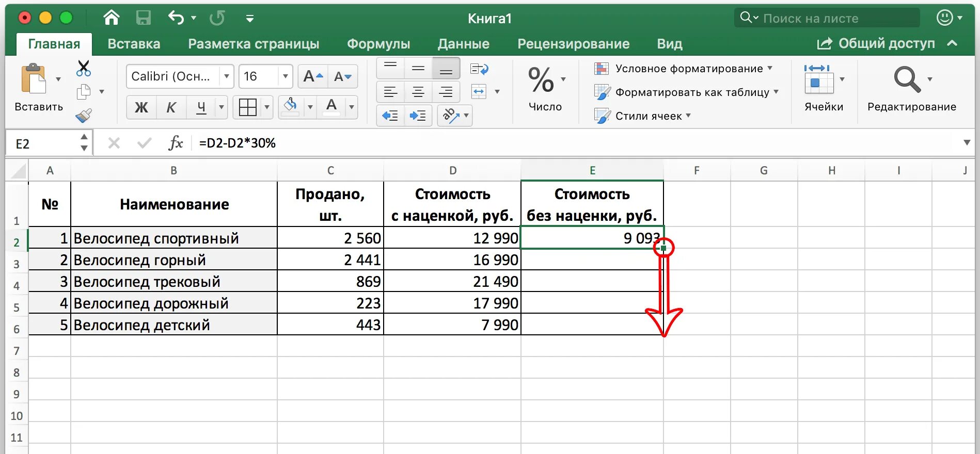This screenshot has width=980, height=454.
Task: Toggle bold formatting (Ж)
Action: [141, 107]
